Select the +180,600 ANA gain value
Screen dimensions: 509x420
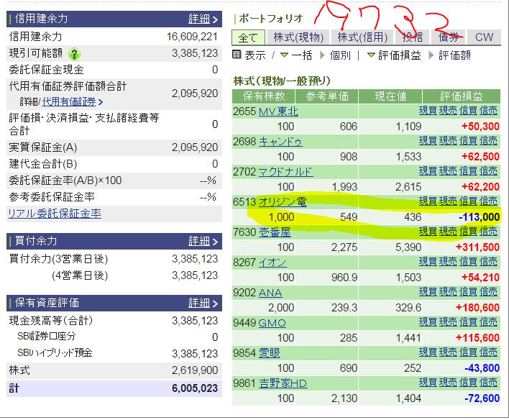[477, 308]
